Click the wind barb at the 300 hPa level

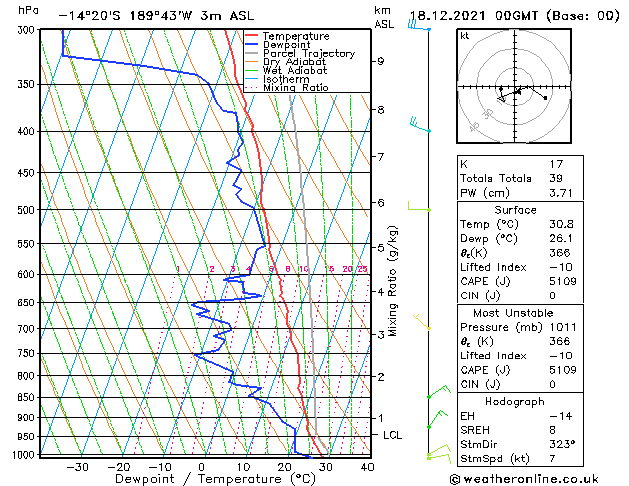pyautogui.click(x=419, y=26)
